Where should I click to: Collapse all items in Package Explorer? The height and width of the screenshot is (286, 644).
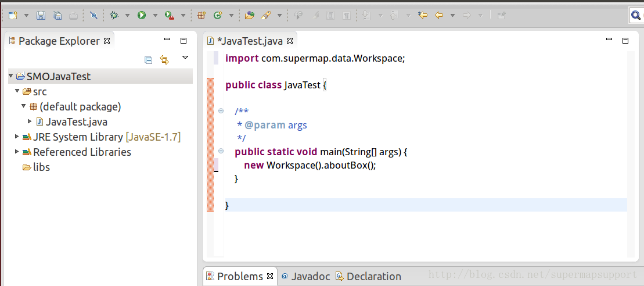(148, 59)
